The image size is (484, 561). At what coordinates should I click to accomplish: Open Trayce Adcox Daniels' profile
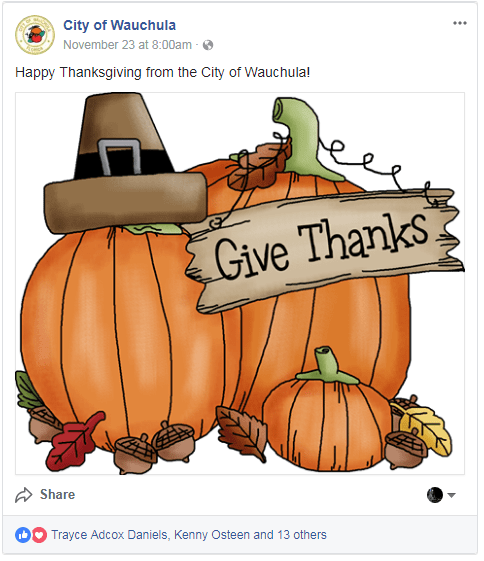click(x=109, y=535)
